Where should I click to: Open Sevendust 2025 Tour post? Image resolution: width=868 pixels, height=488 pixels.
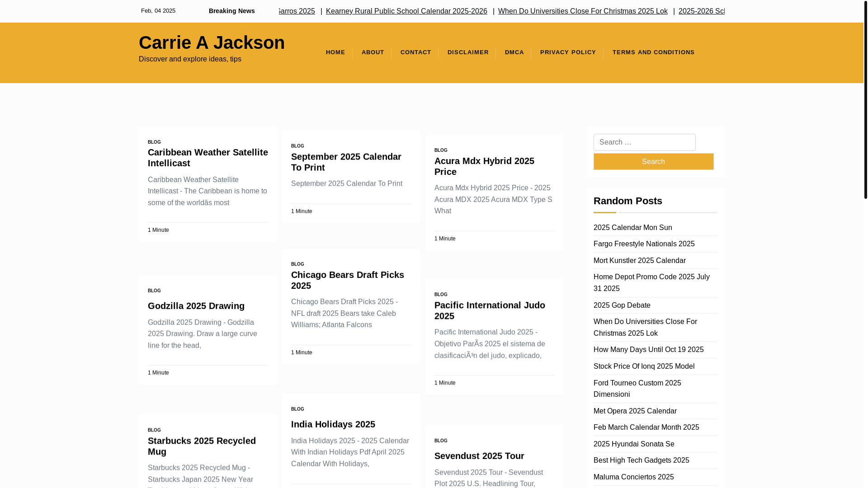point(479,456)
